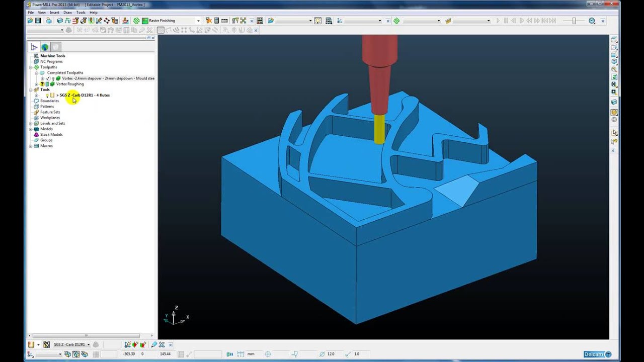The height and width of the screenshot is (362, 644).
Task: Toggle the checkmark on the Vortex 2.4mm stepover toolpath
Action: (x=48, y=78)
